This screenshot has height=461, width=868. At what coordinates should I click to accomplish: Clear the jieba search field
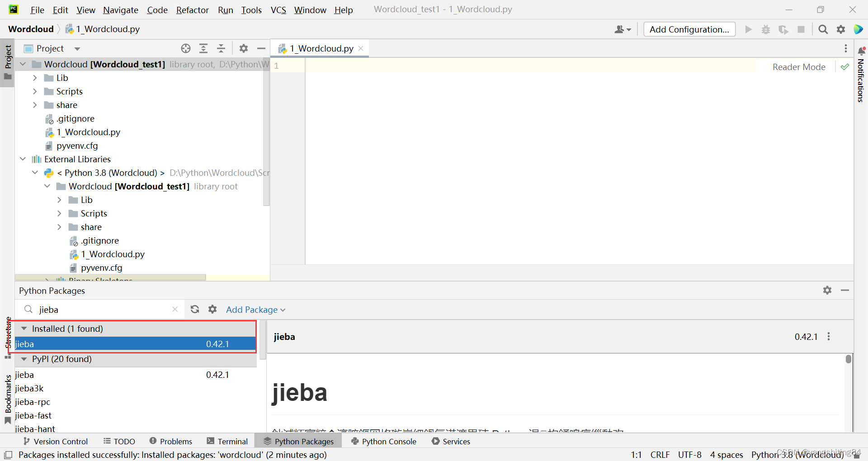pos(175,309)
